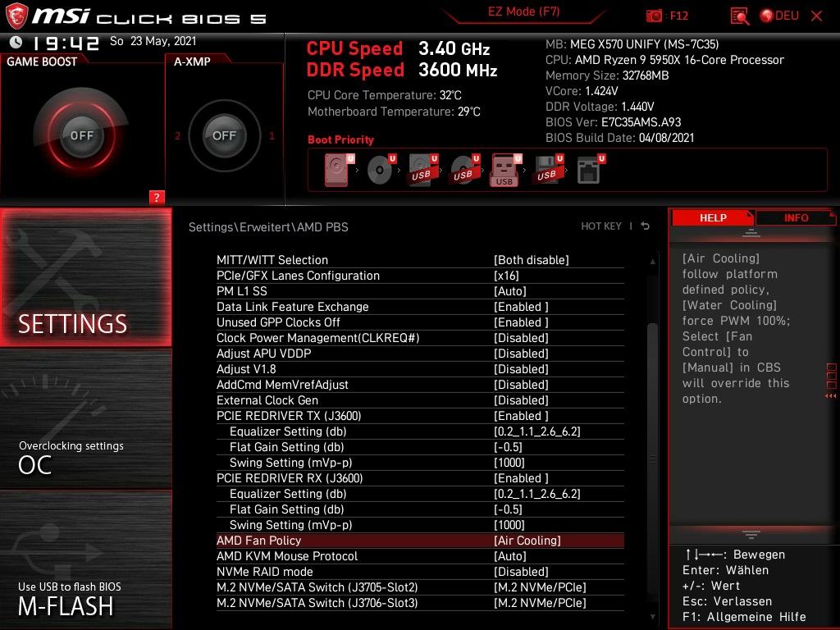
Task: Click the DEU language globe icon
Action: (767, 16)
